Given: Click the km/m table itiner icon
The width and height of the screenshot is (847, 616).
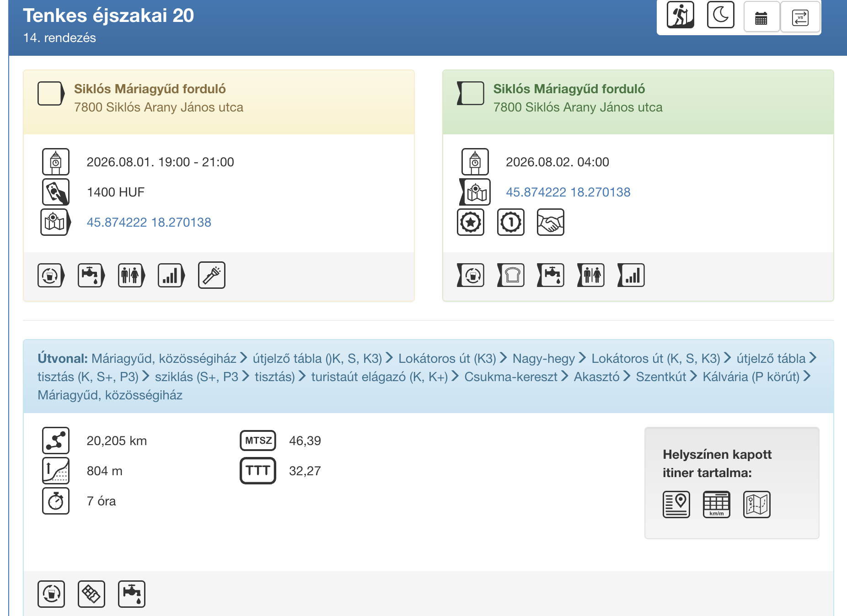Looking at the screenshot, I should [x=717, y=504].
